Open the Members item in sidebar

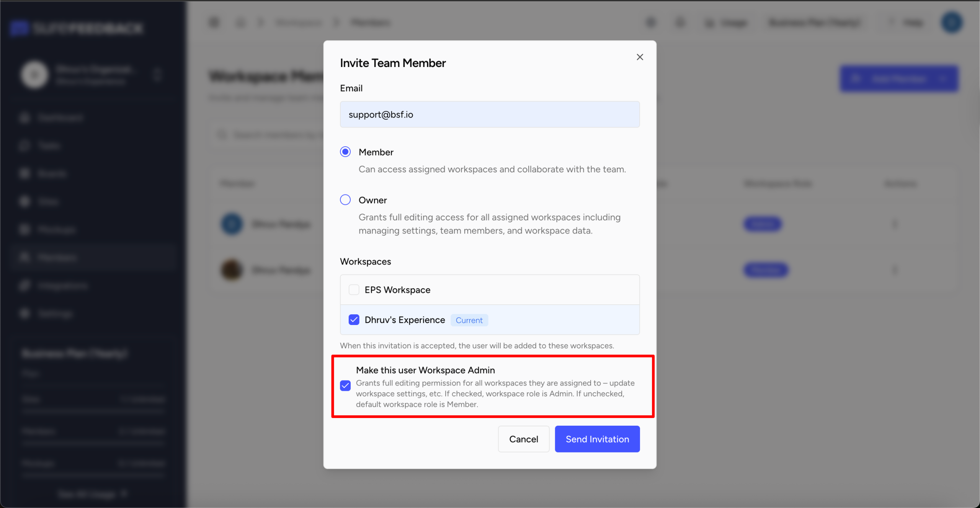57,257
